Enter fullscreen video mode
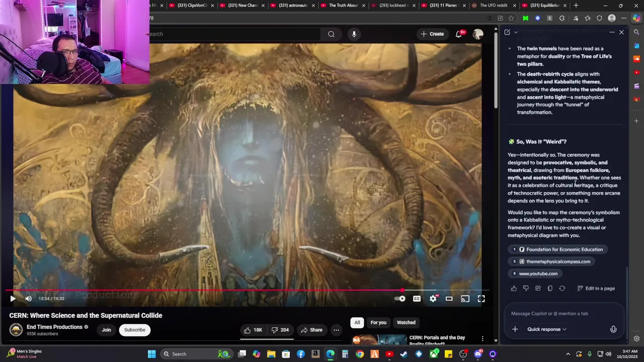This screenshot has width=644, height=362. point(481,299)
